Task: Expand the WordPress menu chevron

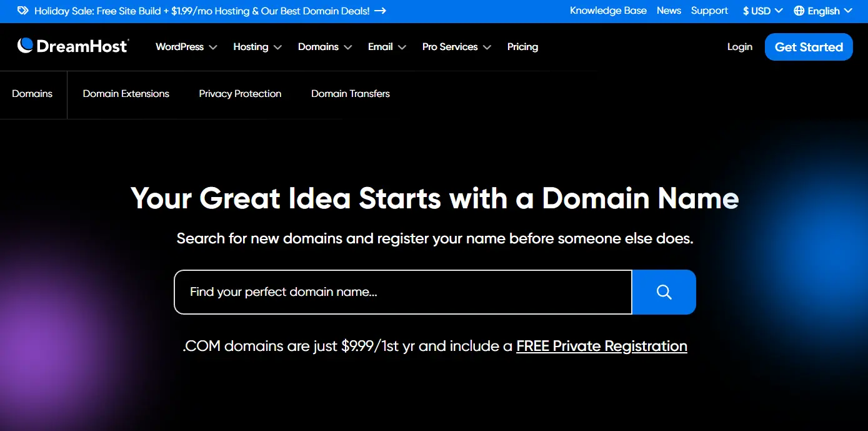Action: [213, 48]
